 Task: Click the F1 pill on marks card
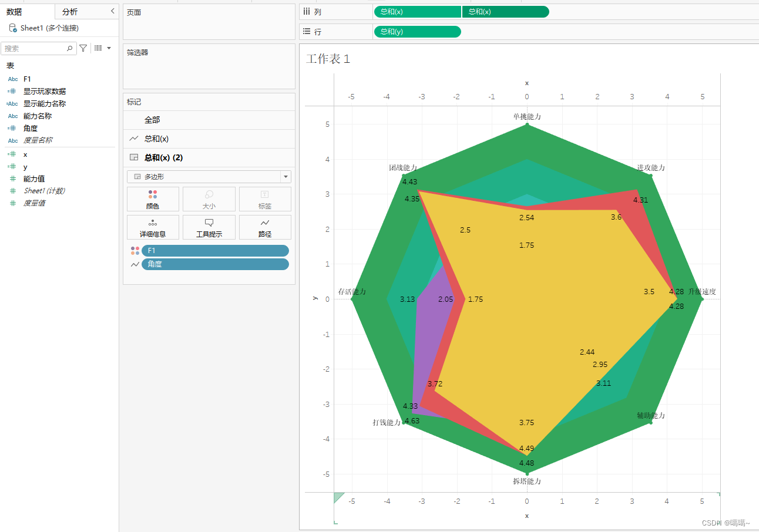point(215,251)
